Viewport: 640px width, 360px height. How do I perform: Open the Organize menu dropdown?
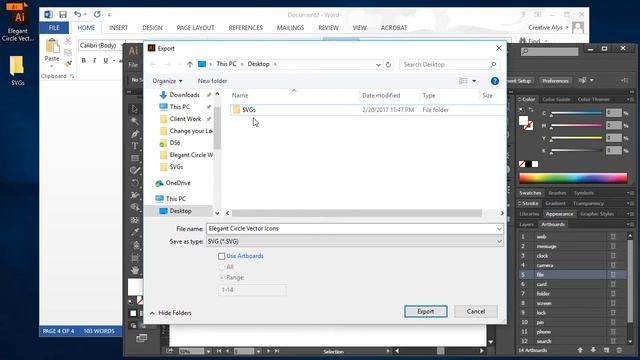point(167,81)
